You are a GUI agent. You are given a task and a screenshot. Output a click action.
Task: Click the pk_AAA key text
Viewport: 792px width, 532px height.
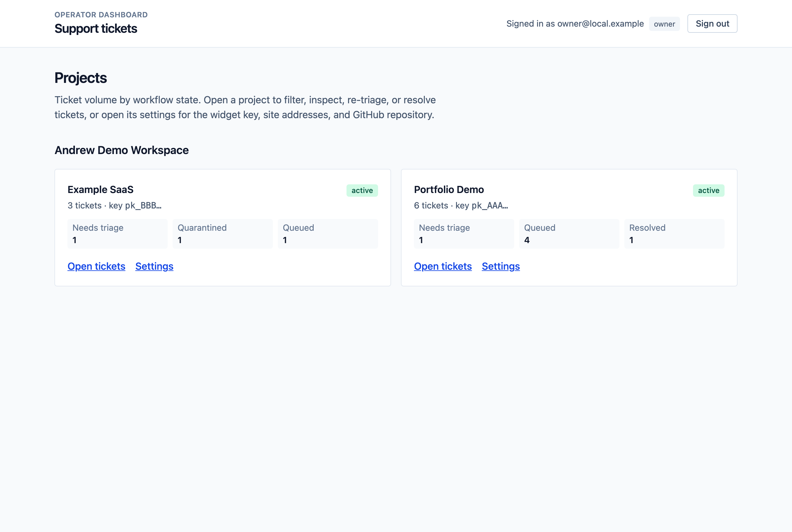(x=490, y=206)
